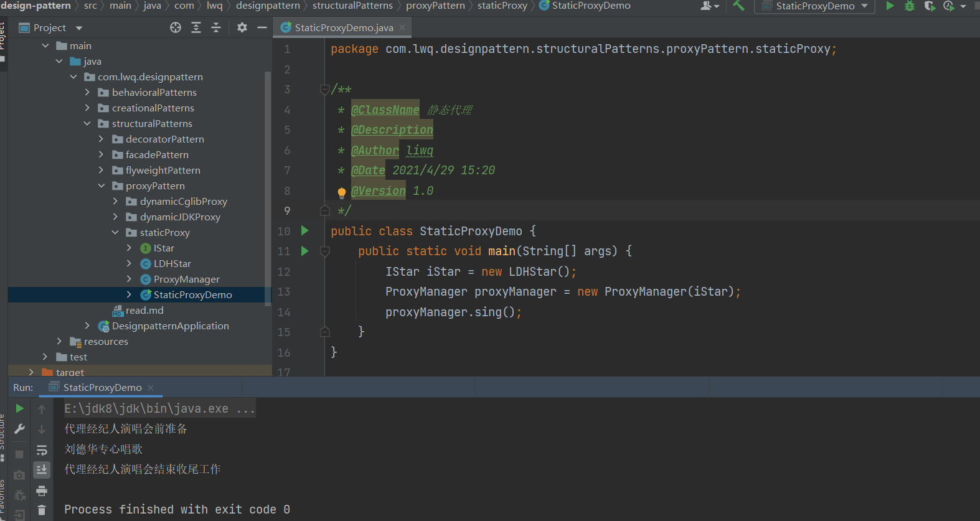Click the locate target icon in Project panel
This screenshot has height=521, width=980.
click(x=176, y=27)
